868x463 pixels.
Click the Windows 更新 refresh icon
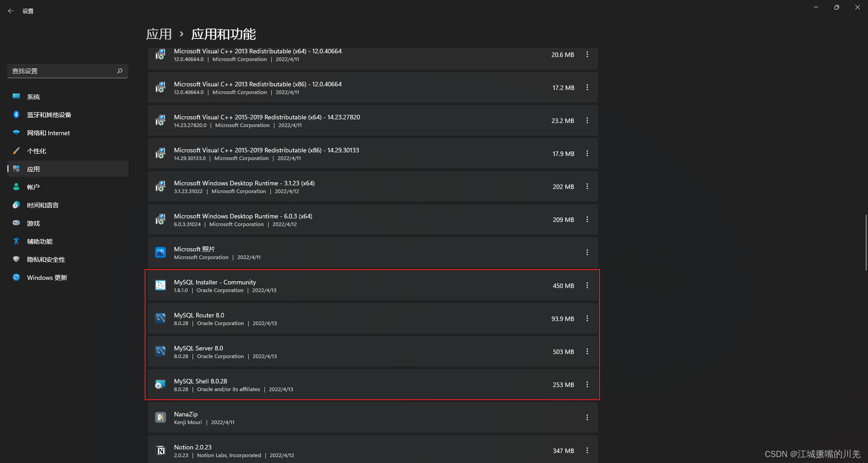(x=16, y=277)
